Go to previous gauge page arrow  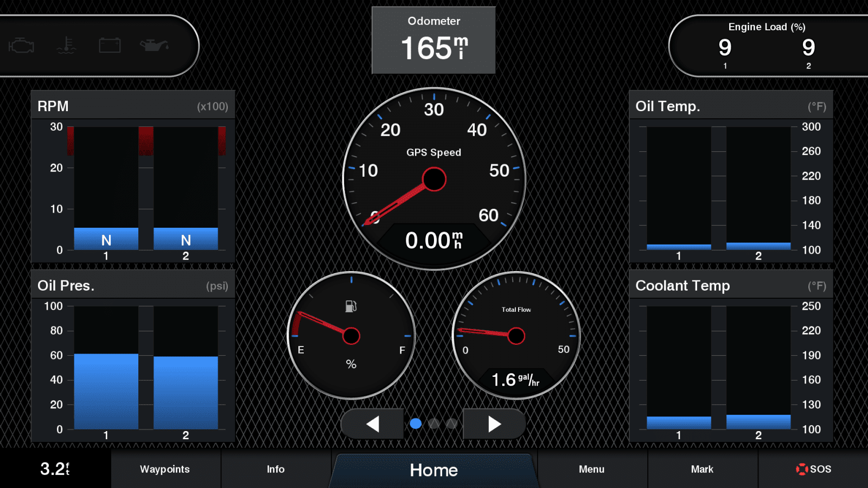(x=373, y=424)
